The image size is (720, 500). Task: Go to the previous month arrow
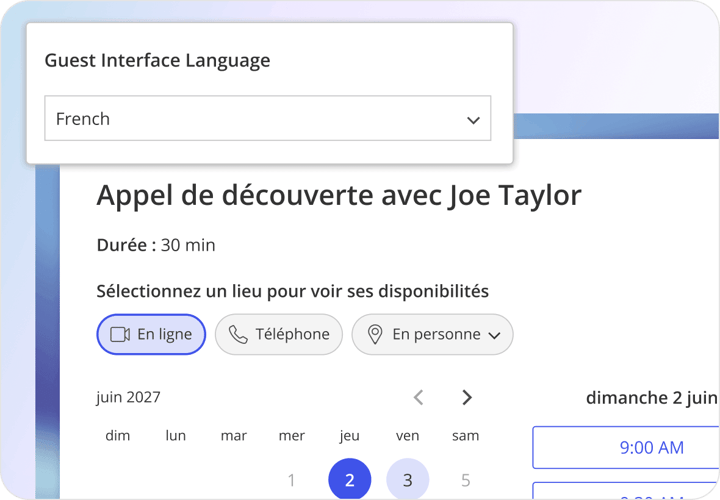coord(418,397)
